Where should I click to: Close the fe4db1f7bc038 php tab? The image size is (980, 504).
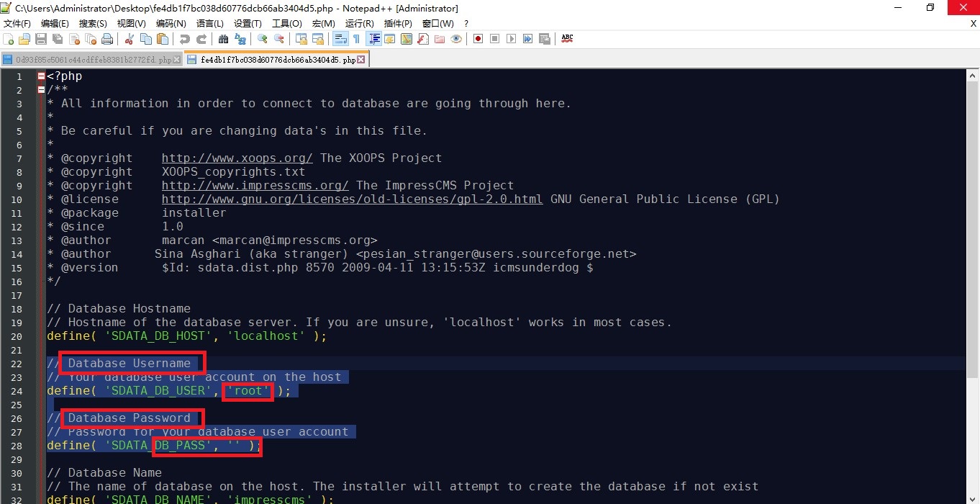pyautogui.click(x=361, y=60)
